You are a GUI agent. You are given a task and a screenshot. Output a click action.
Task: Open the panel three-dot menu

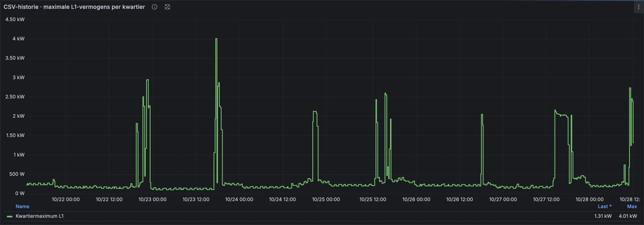(638, 7)
